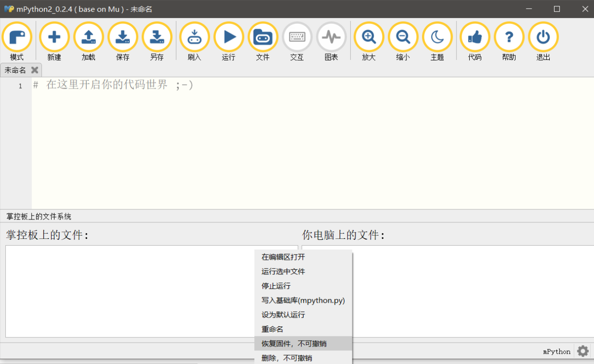The height and width of the screenshot is (364, 594).
Task: Load a file using 加载
Action: point(88,41)
